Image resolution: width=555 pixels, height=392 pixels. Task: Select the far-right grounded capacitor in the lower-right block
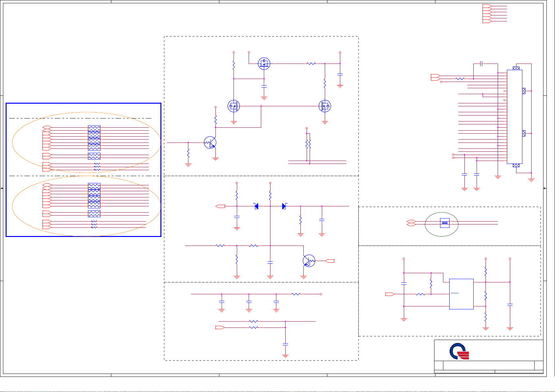tap(510, 305)
